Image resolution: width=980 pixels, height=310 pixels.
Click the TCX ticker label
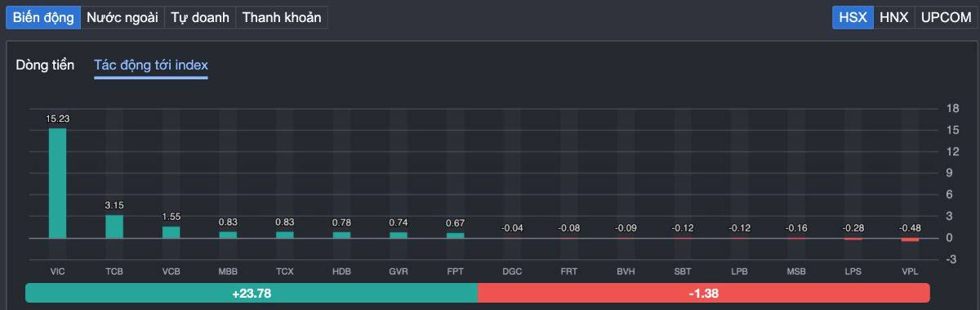coord(284,271)
